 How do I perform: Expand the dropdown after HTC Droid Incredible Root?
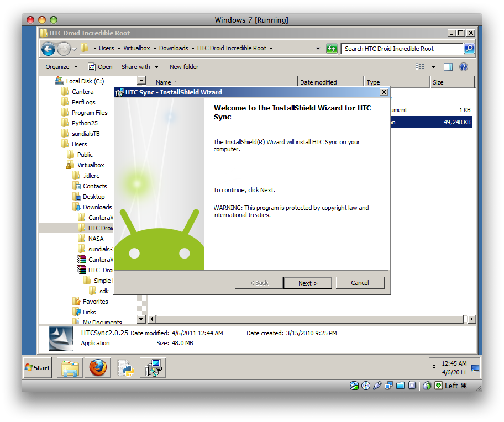[271, 49]
